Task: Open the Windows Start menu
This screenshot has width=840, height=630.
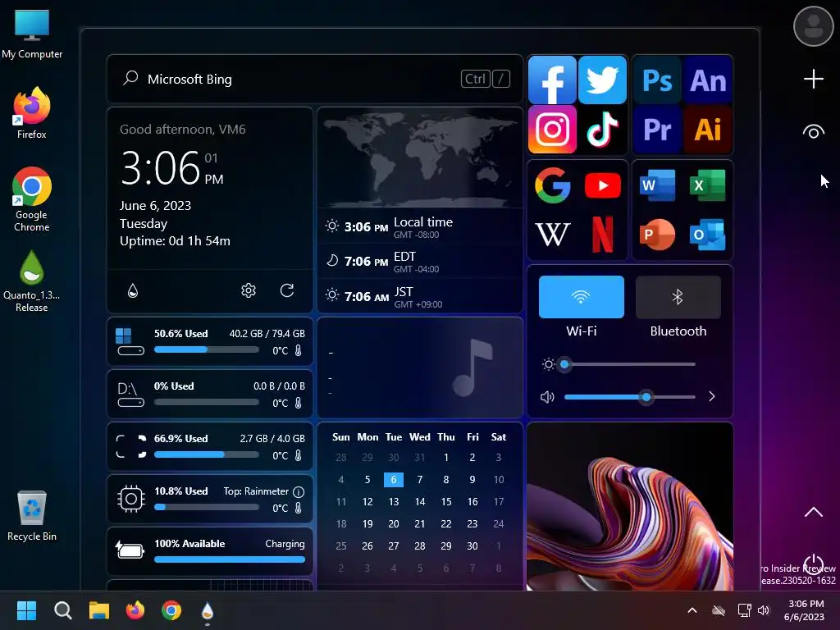Action: pos(26,610)
